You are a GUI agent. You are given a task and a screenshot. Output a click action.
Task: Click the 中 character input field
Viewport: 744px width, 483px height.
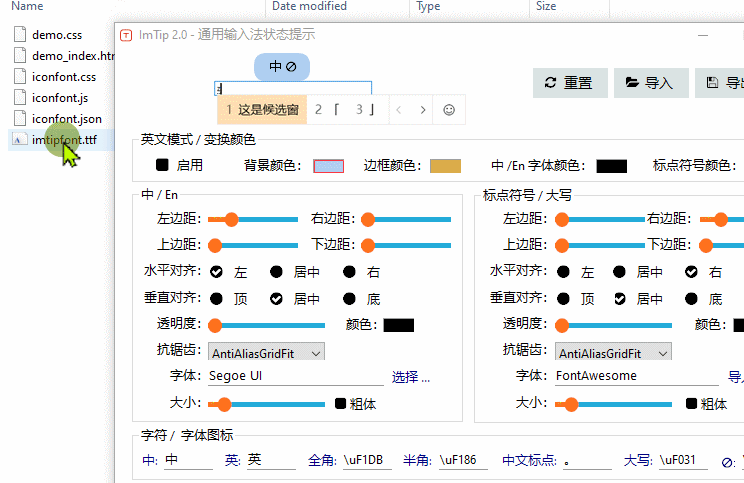[x=188, y=460]
